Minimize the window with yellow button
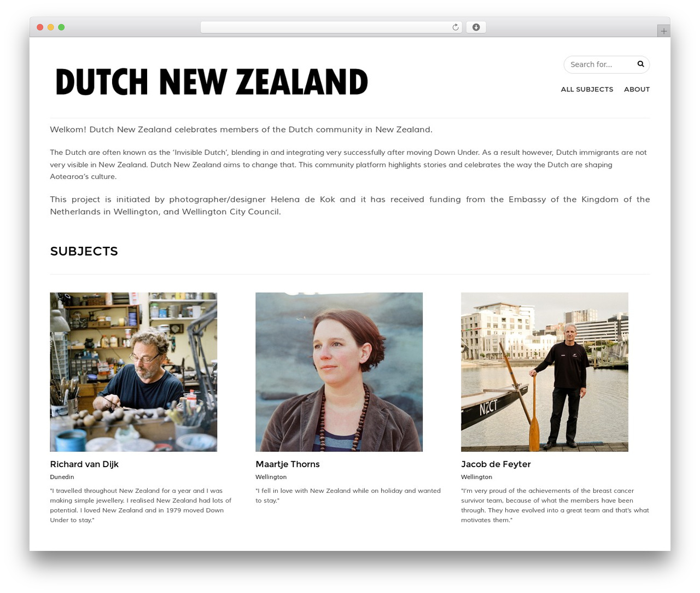700x593 pixels. pyautogui.click(x=50, y=27)
